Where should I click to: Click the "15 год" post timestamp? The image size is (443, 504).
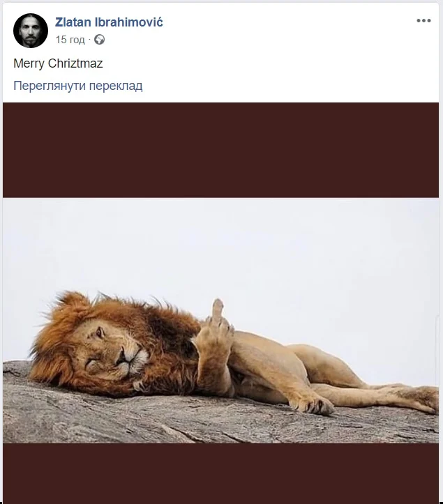click(70, 40)
